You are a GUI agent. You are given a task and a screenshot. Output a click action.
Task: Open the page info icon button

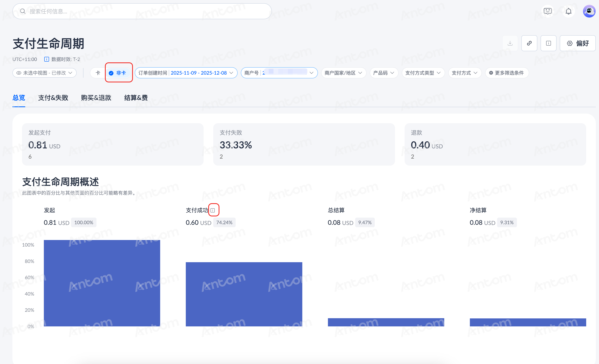point(548,43)
